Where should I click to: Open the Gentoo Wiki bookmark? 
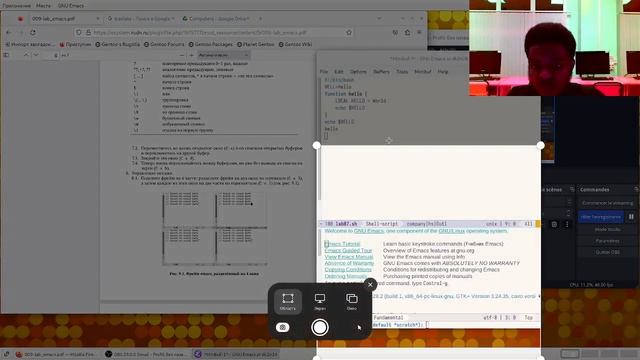(296, 44)
